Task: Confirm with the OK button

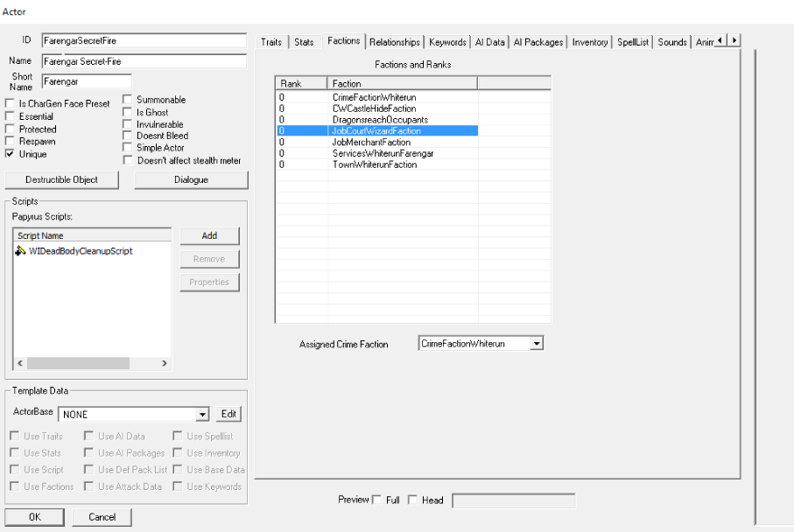Action: 34,517
